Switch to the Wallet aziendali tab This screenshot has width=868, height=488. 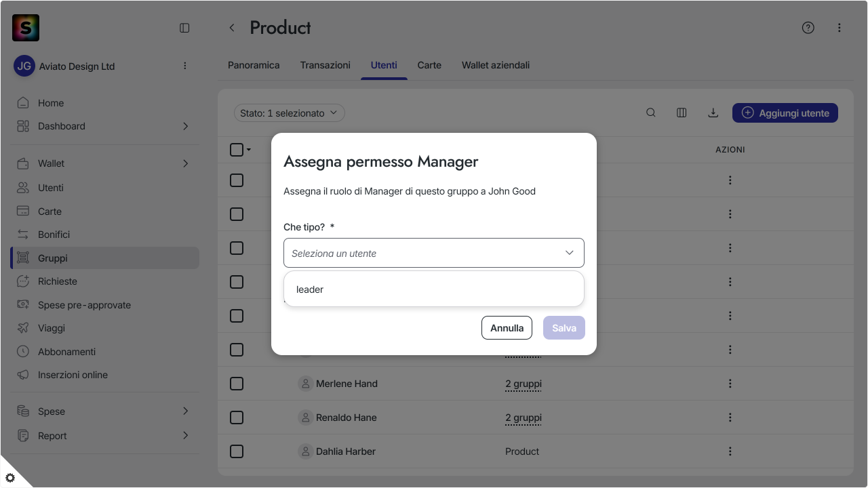click(x=496, y=65)
